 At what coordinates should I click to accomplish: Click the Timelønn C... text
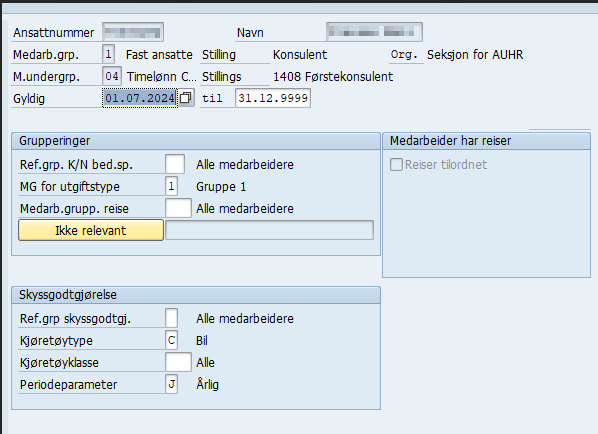[161, 77]
